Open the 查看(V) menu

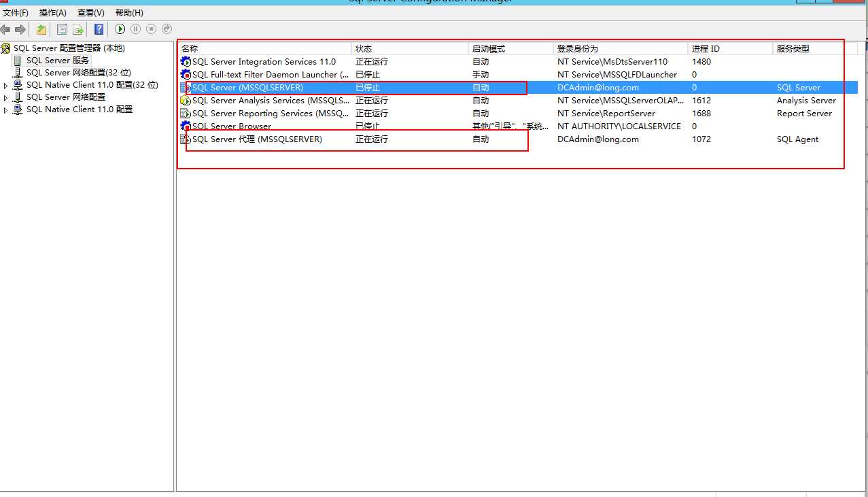(91, 13)
